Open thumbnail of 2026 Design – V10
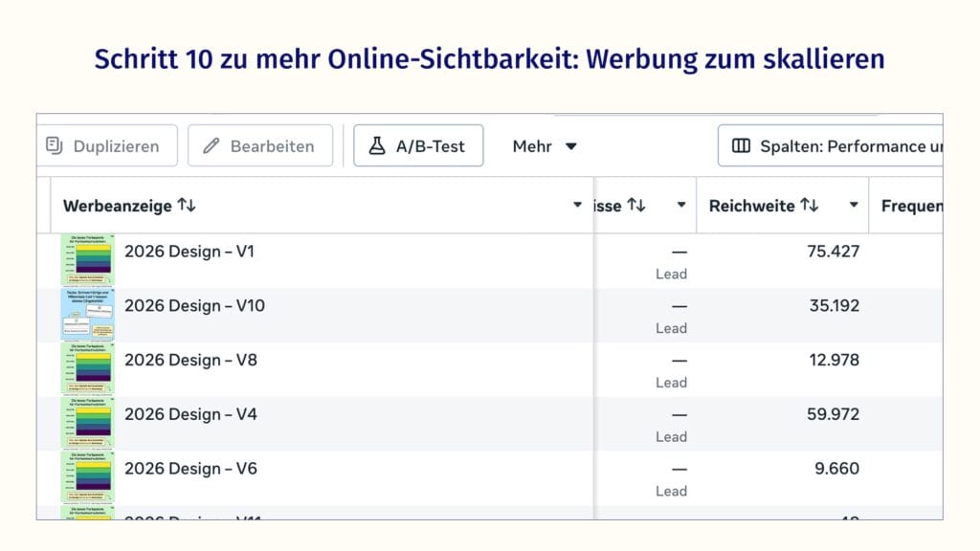This screenshot has width=980, height=551. [87, 315]
